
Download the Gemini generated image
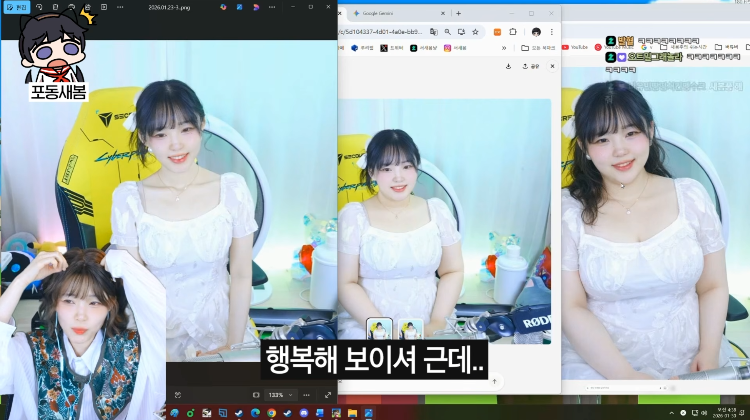click(x=508, y=66)
